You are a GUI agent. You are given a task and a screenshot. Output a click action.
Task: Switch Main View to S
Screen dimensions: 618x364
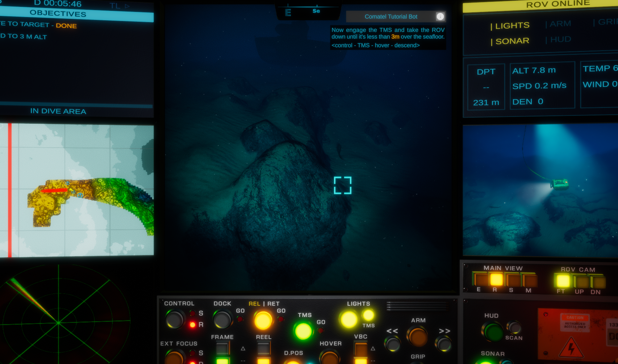pos(513,280)
